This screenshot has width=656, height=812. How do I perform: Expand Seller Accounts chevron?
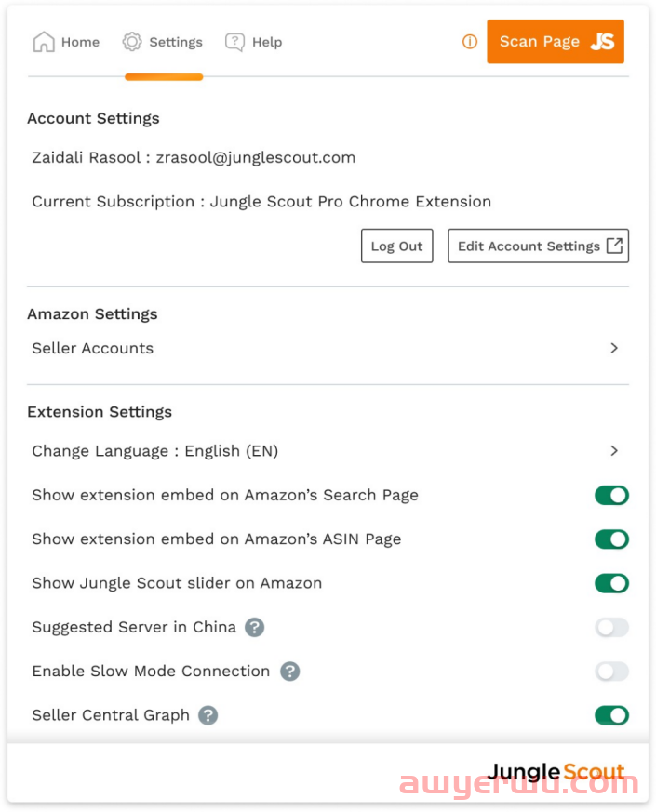pyautogui.click(x=614, y=348)
